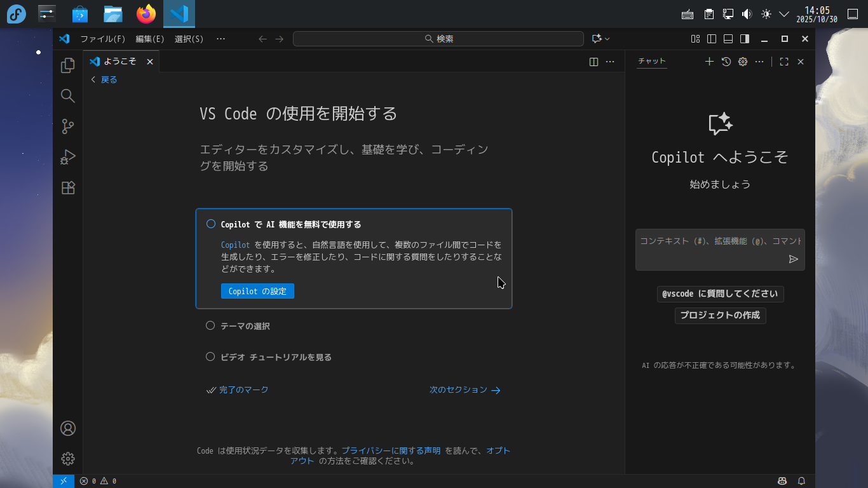
Task: Close the ようこそ tab
Action: (150, 62)
